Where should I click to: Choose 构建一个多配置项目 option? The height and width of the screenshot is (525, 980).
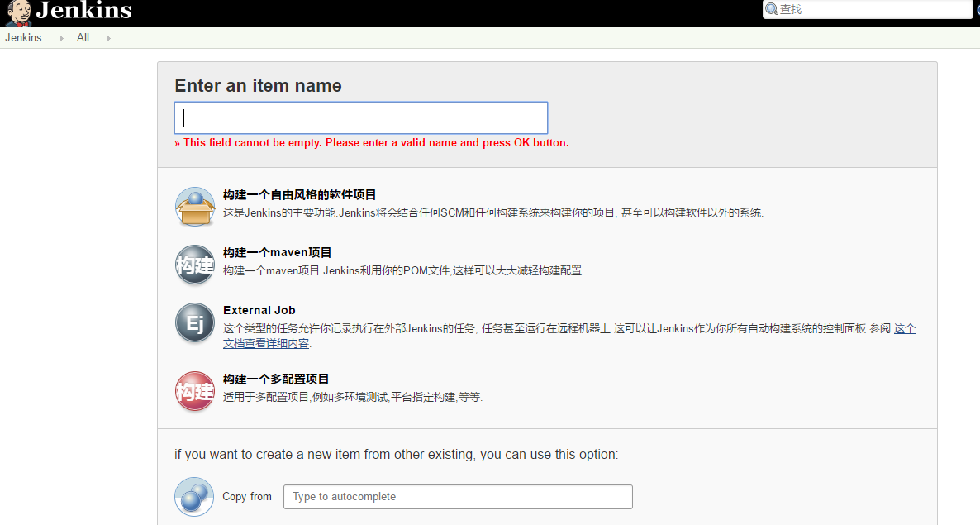click(276, 379)
